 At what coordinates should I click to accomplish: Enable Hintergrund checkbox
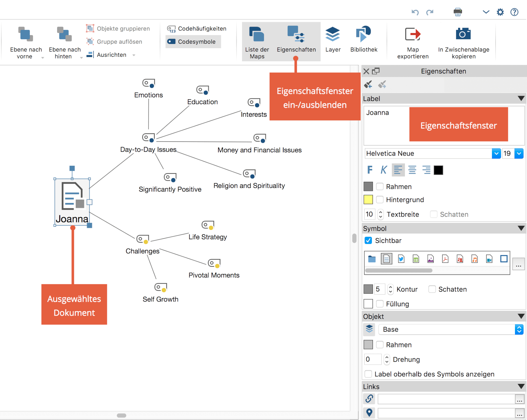(379, 200)
